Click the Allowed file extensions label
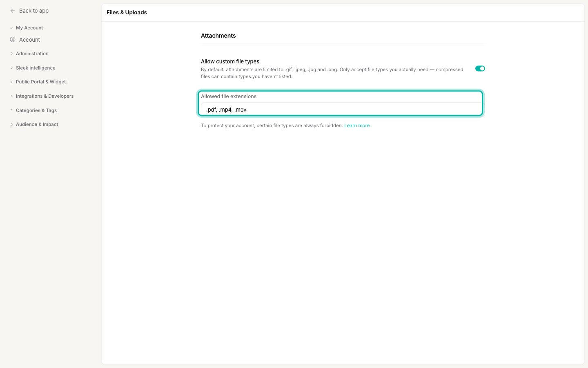The width and height of the screenshot is (588, 368). (x=229, y=96)
